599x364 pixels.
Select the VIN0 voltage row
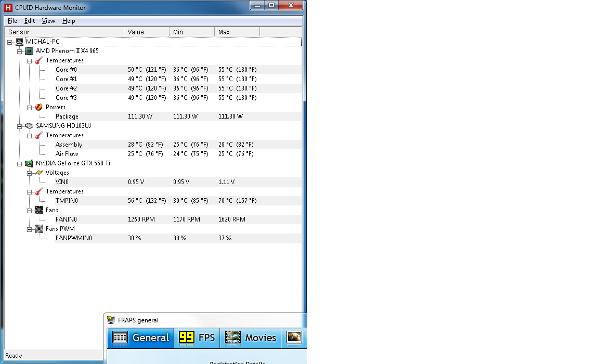(x=178, y=182)
